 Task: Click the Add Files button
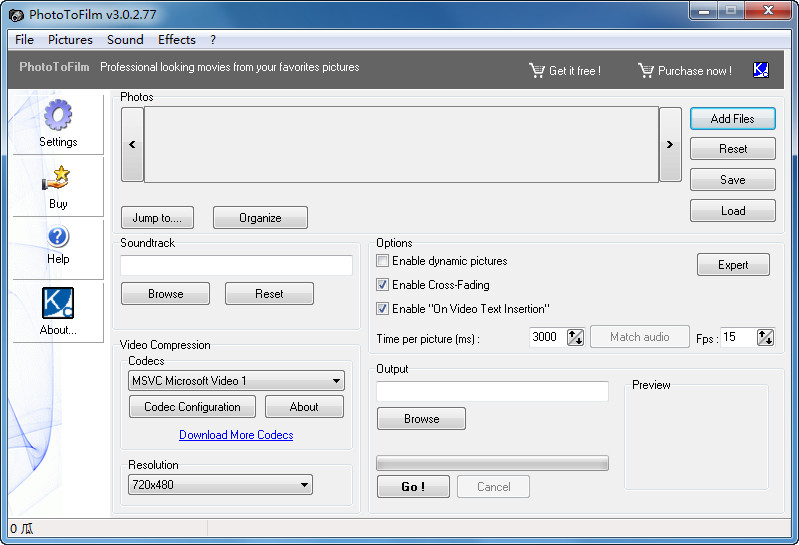coord(733,119)
